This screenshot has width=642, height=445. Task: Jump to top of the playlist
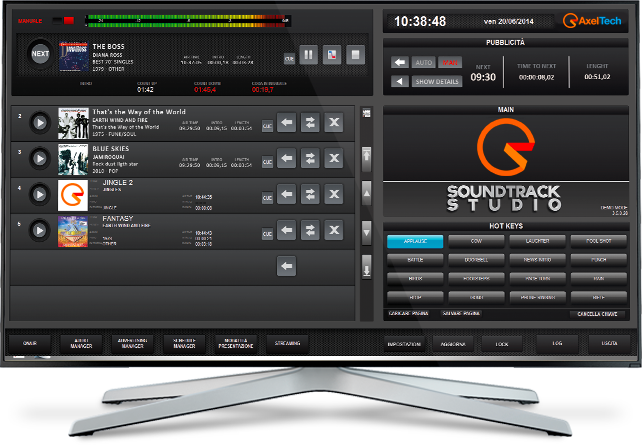(366, 159)
